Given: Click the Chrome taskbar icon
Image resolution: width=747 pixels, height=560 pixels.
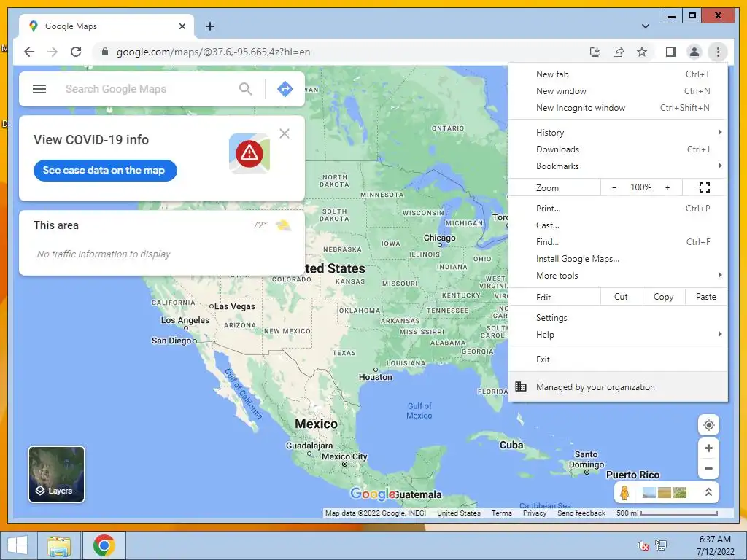Looking at the screenshot, I should tap(104, 545).
